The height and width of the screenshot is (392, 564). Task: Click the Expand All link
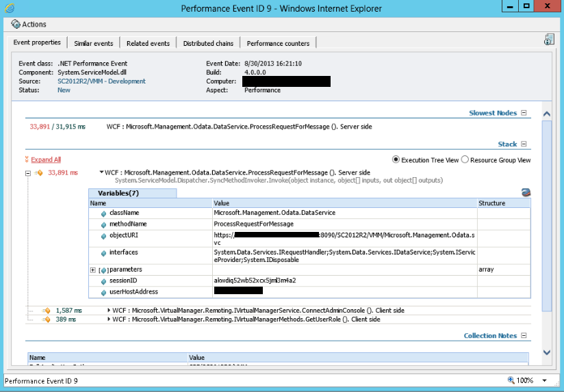click(x=46, y=159)
